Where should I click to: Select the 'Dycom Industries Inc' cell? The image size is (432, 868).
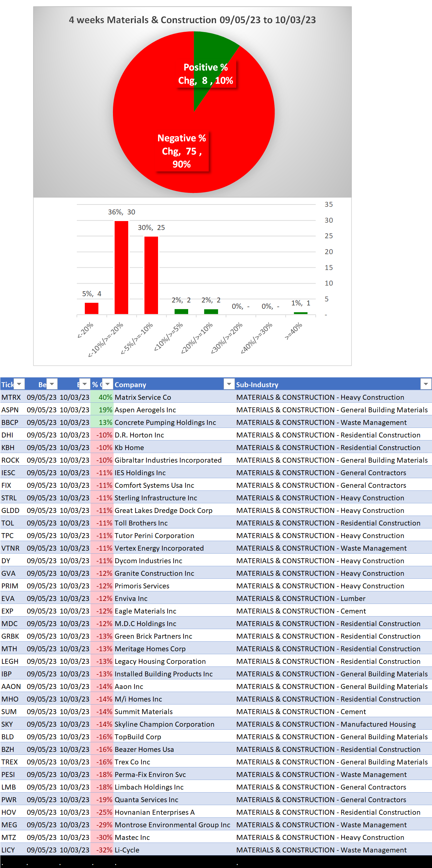click(174, 561)
